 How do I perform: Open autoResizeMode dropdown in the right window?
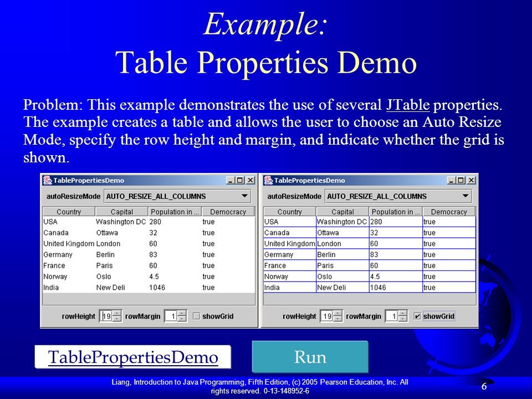[398, 196]
